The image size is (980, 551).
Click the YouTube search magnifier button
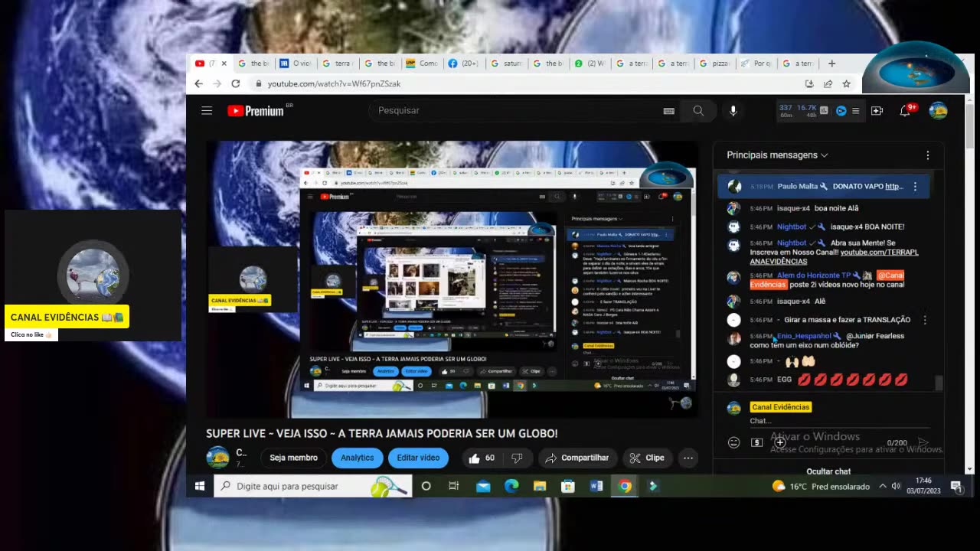(x=698, y=111)
